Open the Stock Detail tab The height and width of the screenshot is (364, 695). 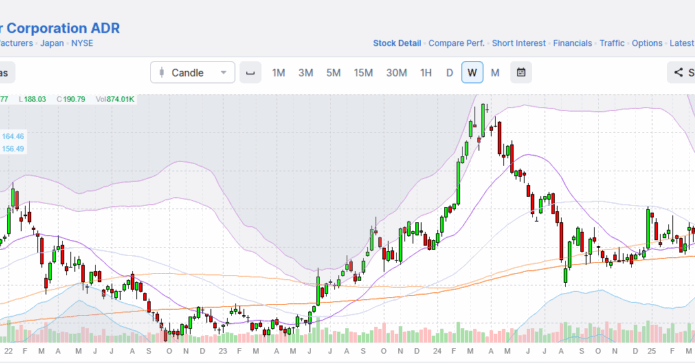397,43
